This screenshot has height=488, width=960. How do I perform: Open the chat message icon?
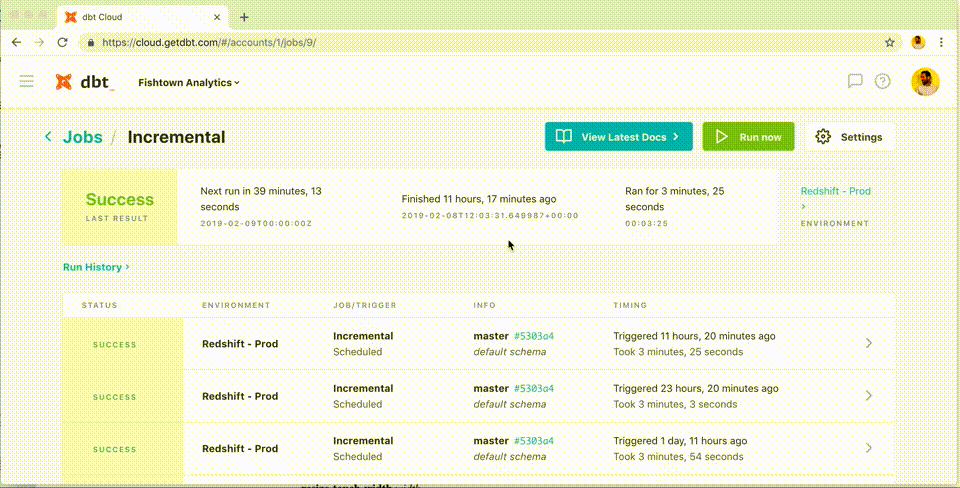coord(855,81)
